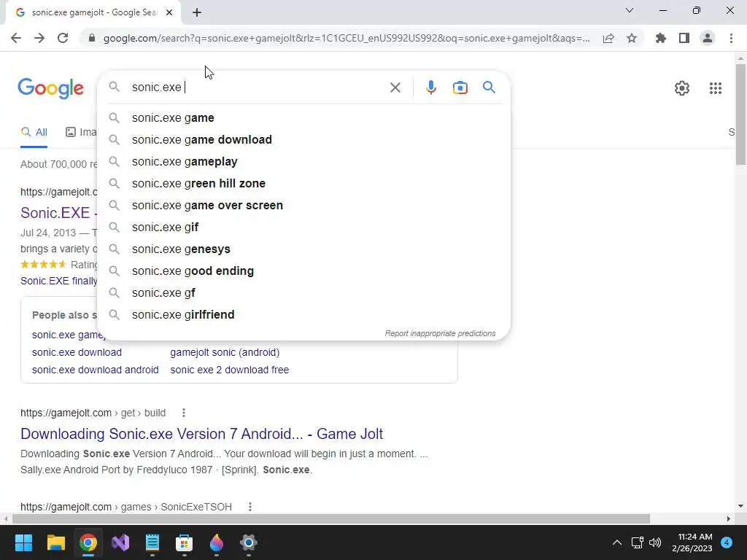Reload the current page
747x560 pixels.
tap(63, 38)
